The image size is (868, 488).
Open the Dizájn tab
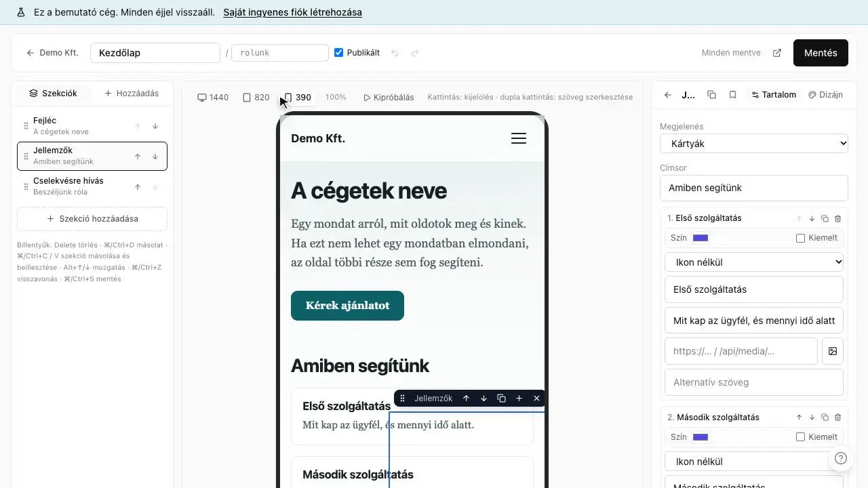(x=825, y=95)
